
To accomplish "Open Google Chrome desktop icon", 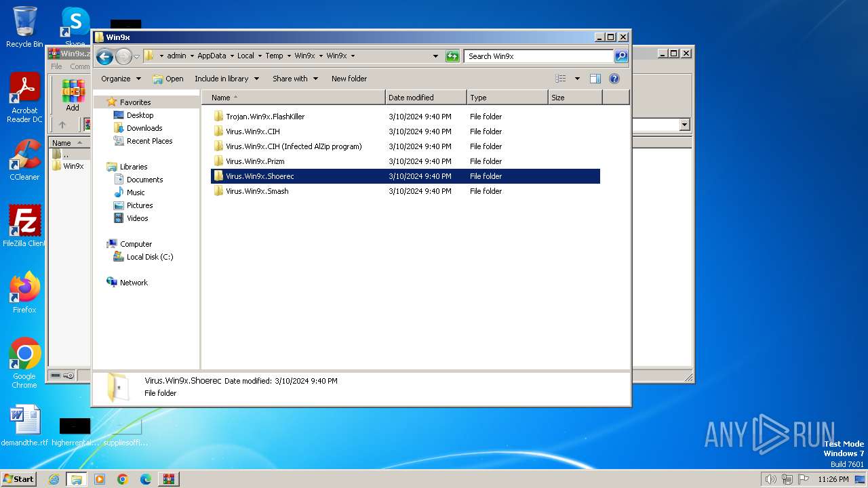I will pyautogui.click(x=24, y=363).
